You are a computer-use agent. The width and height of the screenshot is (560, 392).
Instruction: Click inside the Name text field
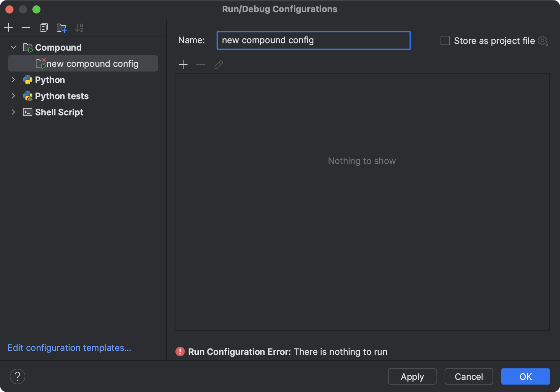tap(313, 40)
